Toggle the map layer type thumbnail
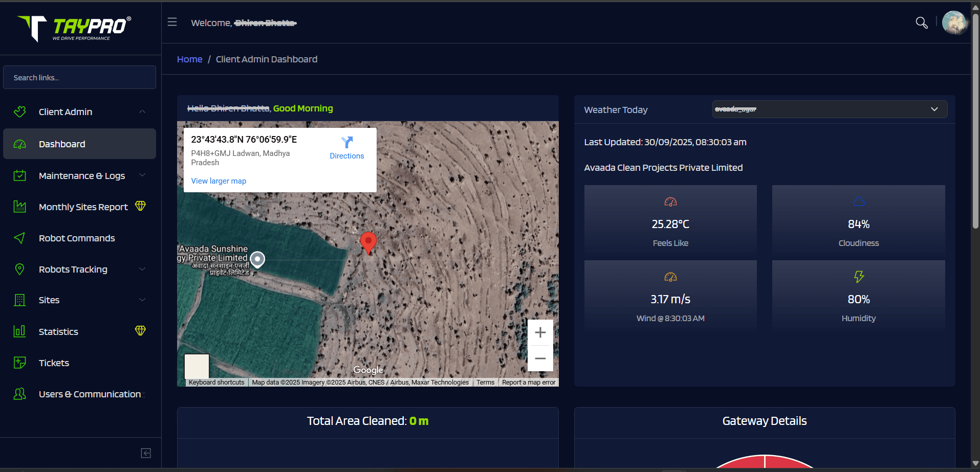This screenshot has width=980, height=472. (x=197, y=366)
